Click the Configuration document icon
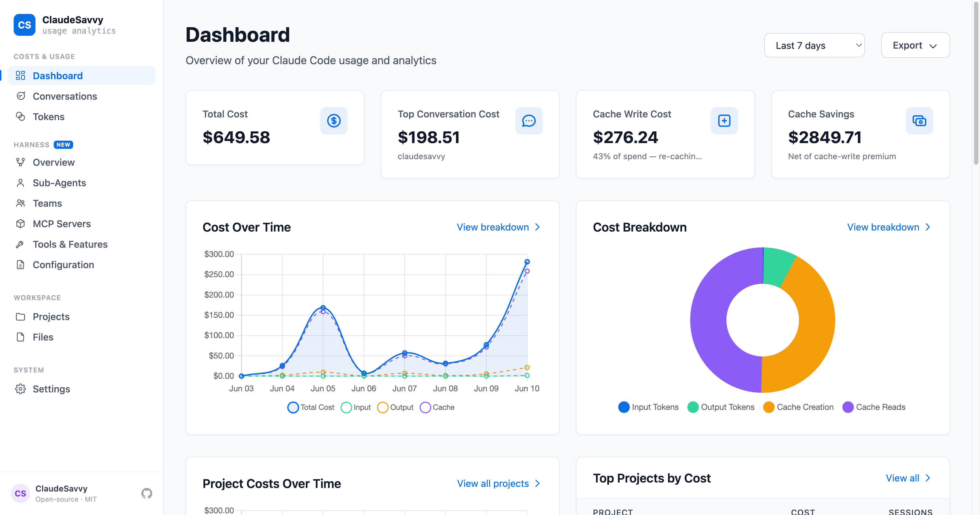This screenshot has width=980, height=515. [x=20, y=265]
